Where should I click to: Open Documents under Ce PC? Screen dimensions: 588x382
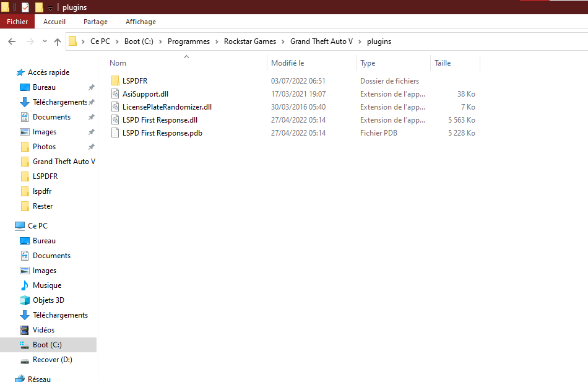51,256
